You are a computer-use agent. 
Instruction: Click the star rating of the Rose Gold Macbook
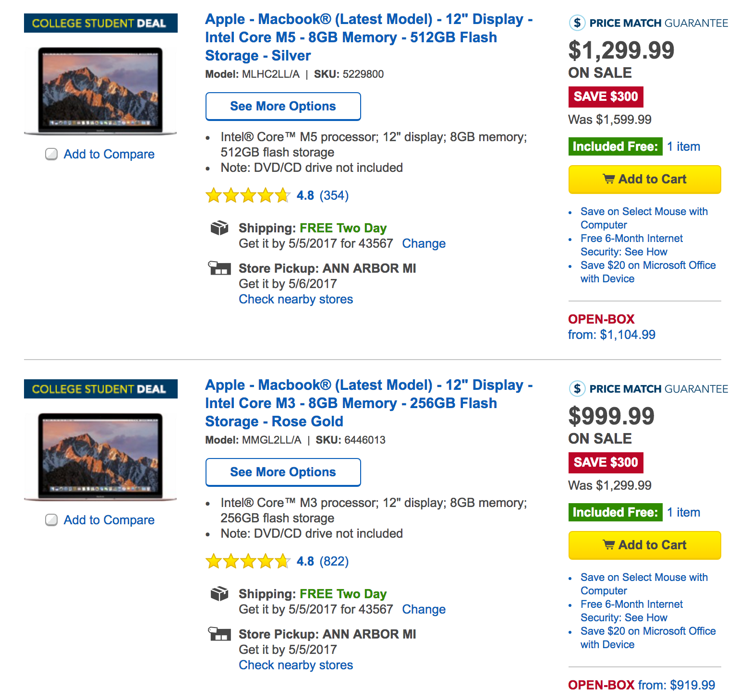(x=248, y=561)
